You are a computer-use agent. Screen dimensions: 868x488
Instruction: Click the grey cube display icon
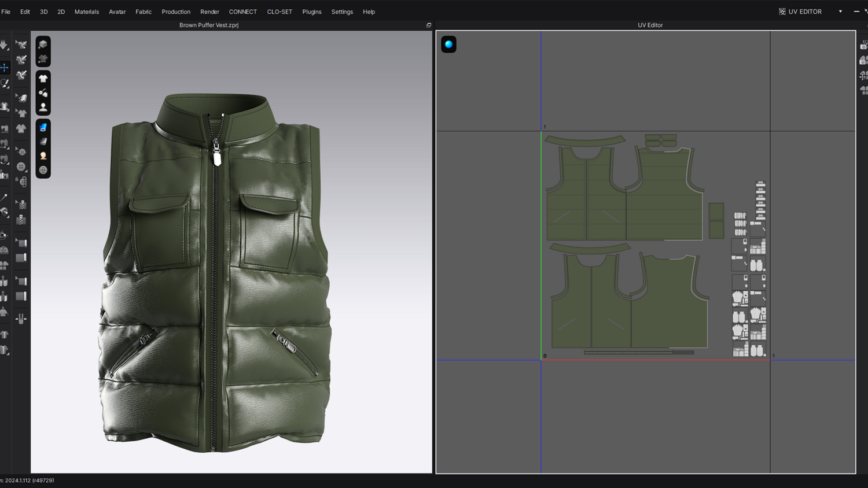43,45
